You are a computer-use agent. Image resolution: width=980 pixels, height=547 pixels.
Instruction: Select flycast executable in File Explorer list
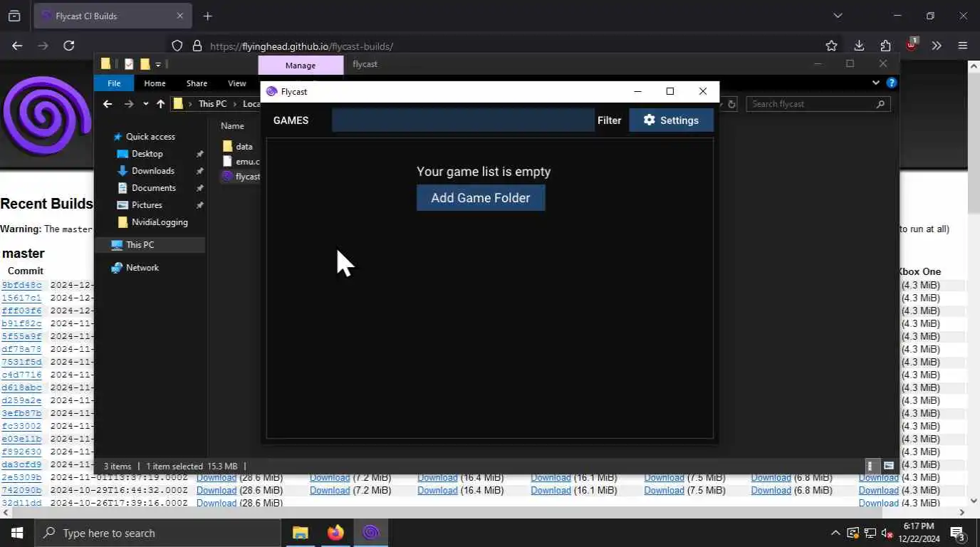pos(240,177)
